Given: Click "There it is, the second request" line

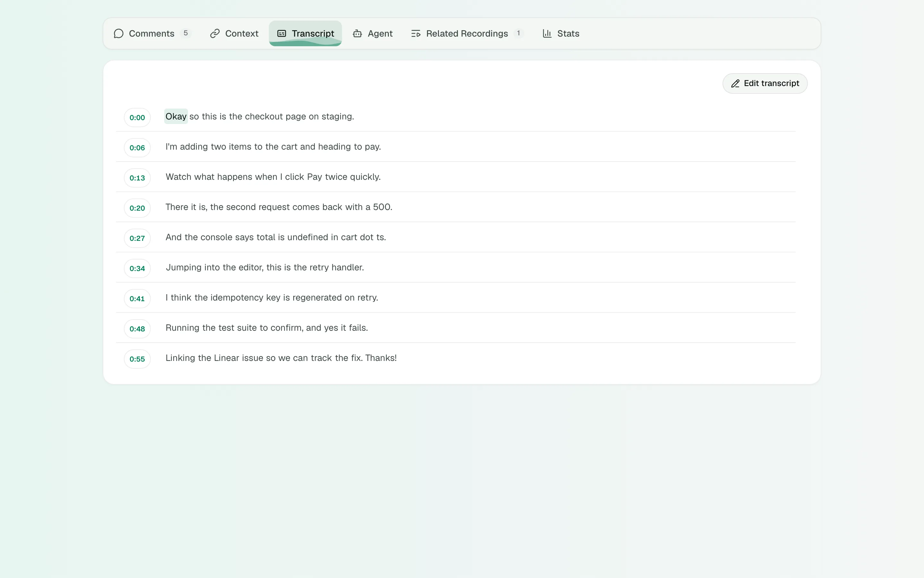Looking at the screenshot, I should [279, 207].
